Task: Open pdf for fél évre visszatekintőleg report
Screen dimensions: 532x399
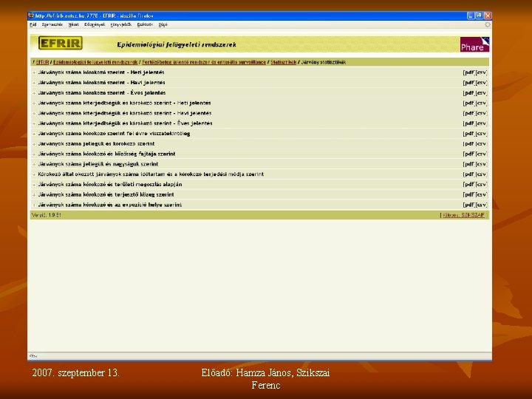Action: click(x=468, y=133)
